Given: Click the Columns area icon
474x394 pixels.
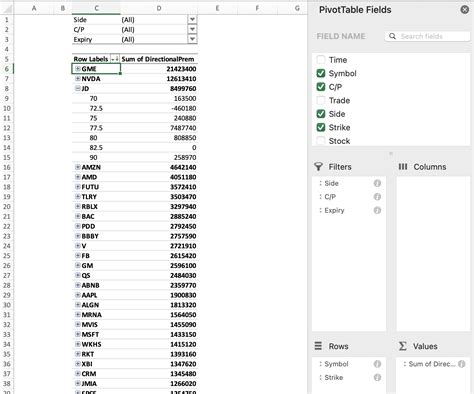Looking at the screenshot, I should [403, 167].
